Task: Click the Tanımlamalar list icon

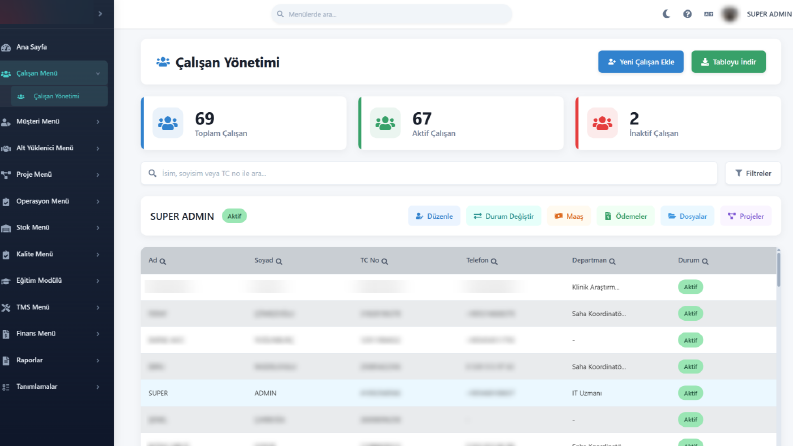Action: pos(6,387)
